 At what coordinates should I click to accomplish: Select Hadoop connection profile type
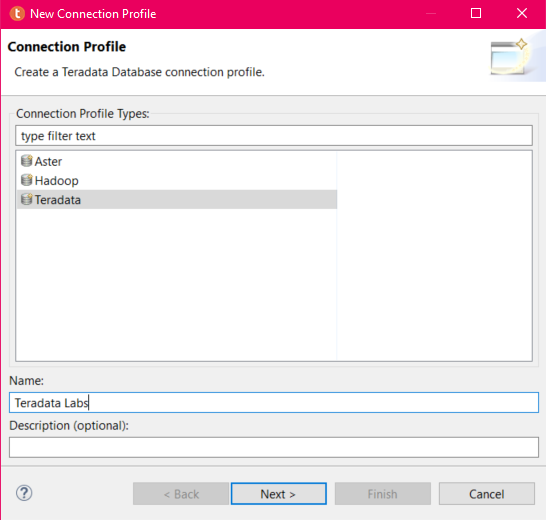pos(177,180)
